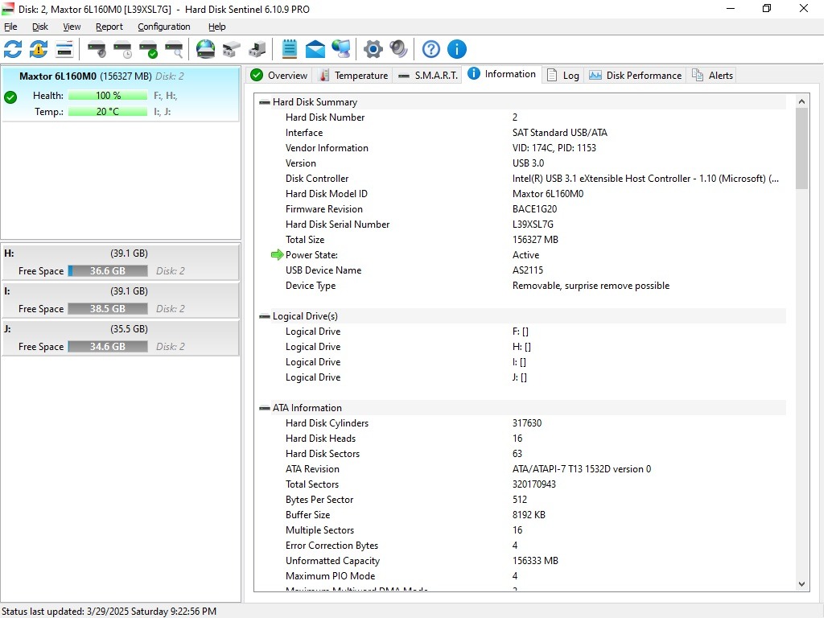The width and height of the screenshot is (840, 618).
Task: Select the USB Device Name row label
Action: pyautogui.click(x=323, y=270)
